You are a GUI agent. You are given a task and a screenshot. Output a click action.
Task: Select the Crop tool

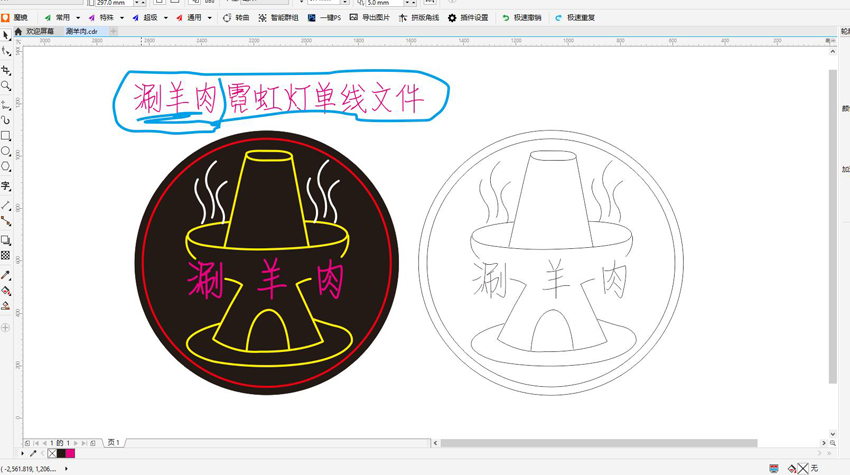(x=5, y=70)
